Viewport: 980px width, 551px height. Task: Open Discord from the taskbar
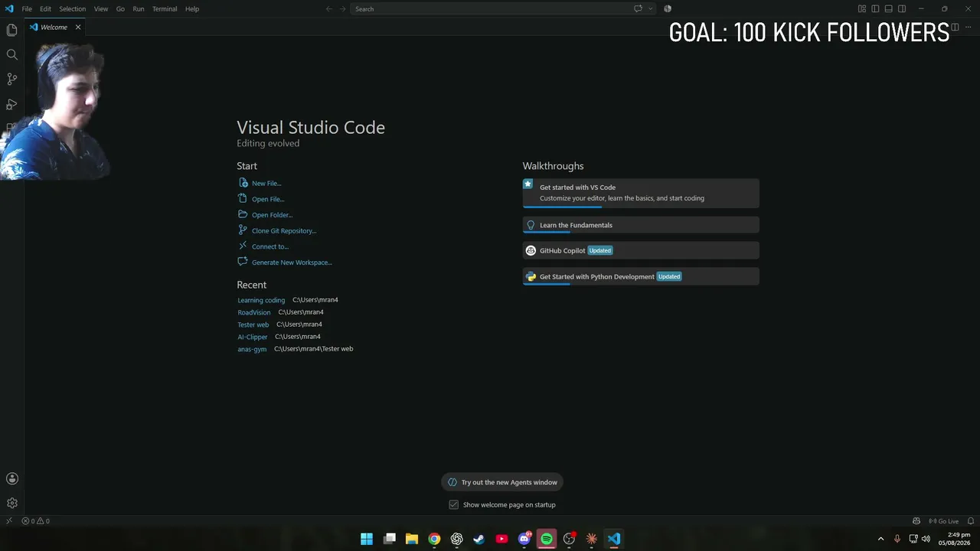coord(524,539)
